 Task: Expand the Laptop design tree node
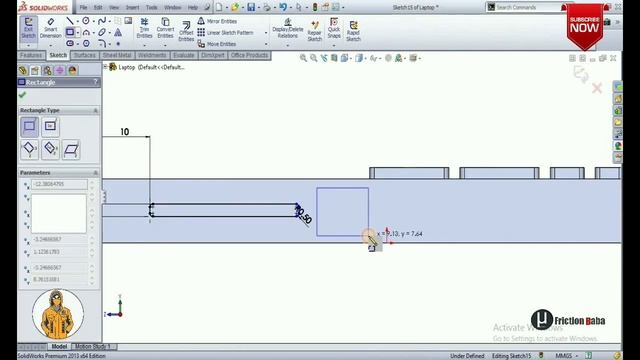point(105,66)
